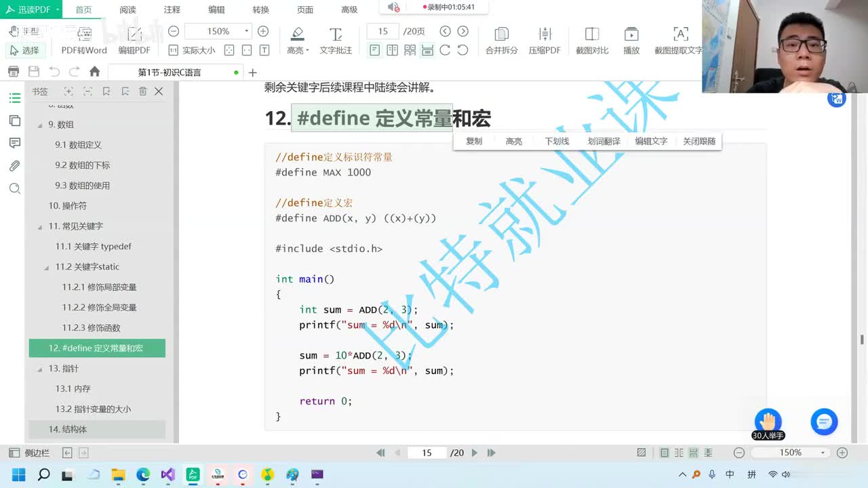
Task: Rotate page clockwise
Action: 445,50
